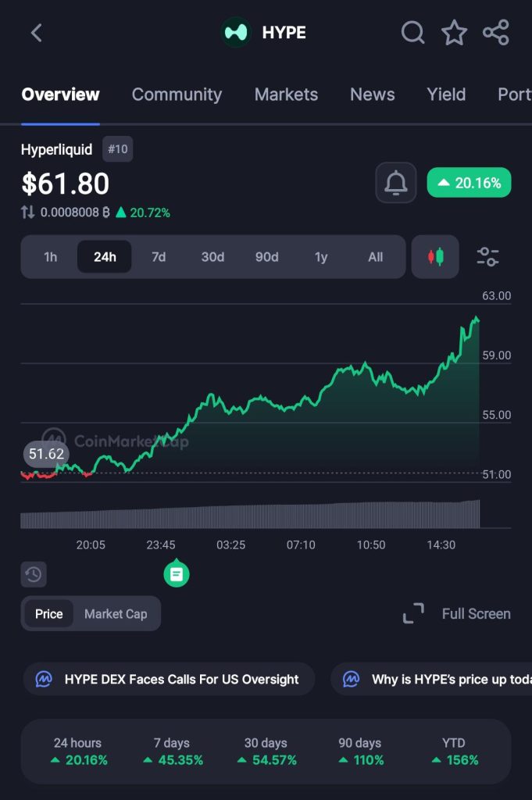
Task: Open chart settings sliders icon
Action: (x=487, y=256)
